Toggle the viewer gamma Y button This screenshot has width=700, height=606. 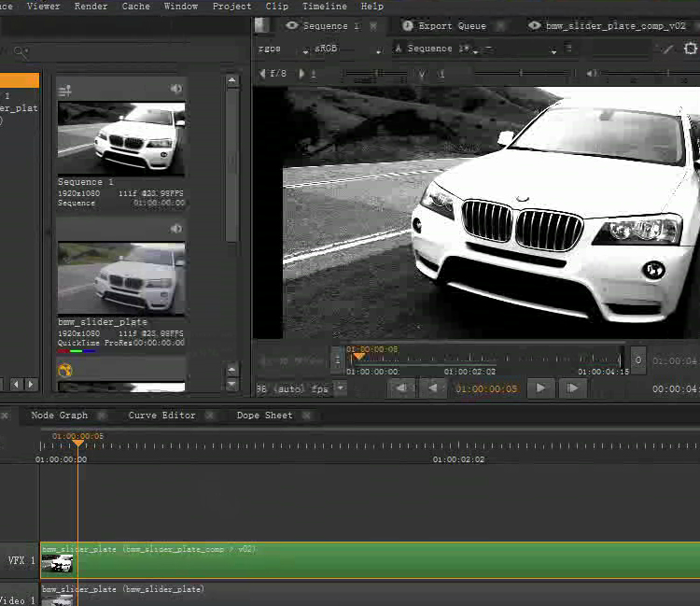click(422, 74)
